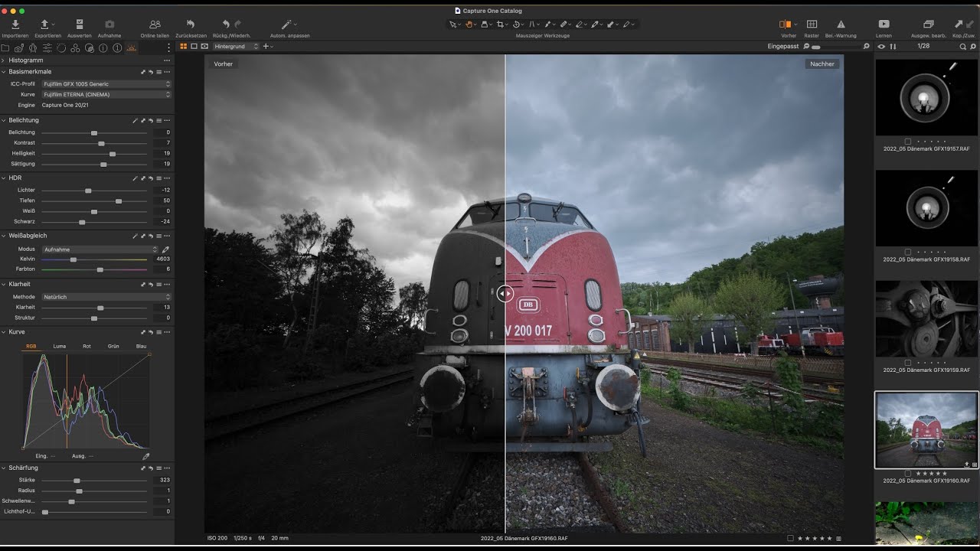Click the Kelvin value field 4603
980x551 pixels.
(162, 259)
